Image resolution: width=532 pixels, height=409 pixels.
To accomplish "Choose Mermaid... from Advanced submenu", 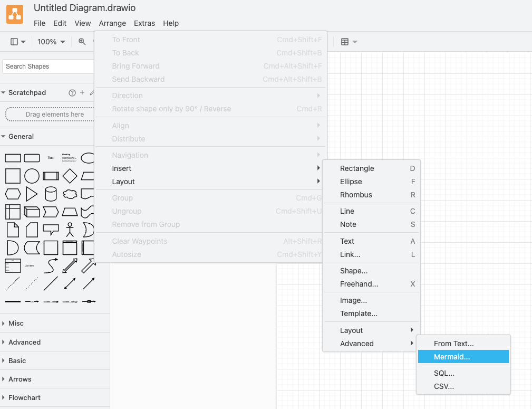I will pos(463,357).
